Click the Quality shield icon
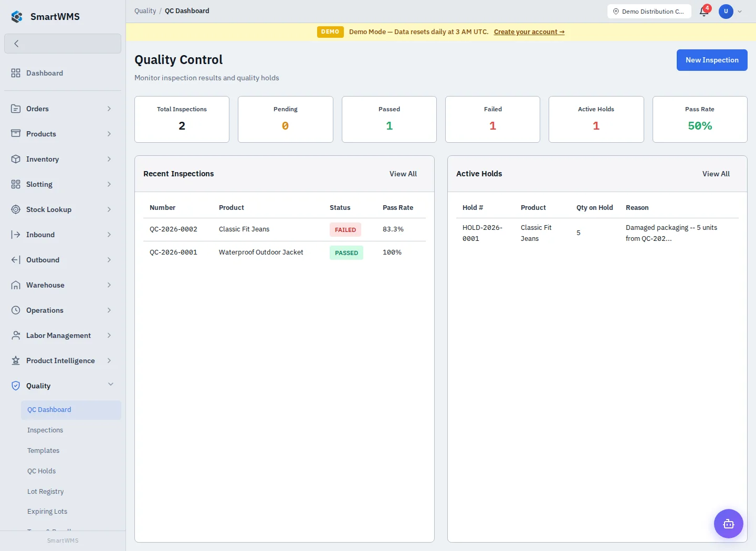This screenshot has height=551, width=756. (16, 386)
